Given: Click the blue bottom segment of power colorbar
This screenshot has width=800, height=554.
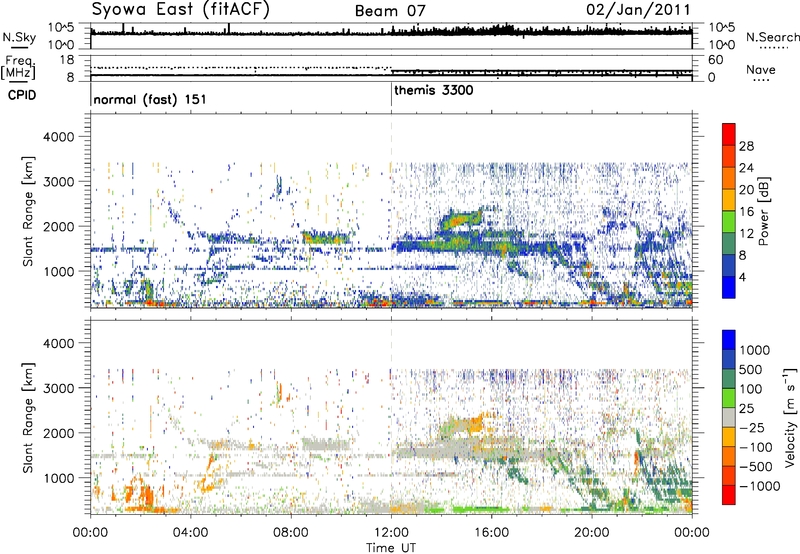Looking at the screenshot, I should tap(729, 287).
